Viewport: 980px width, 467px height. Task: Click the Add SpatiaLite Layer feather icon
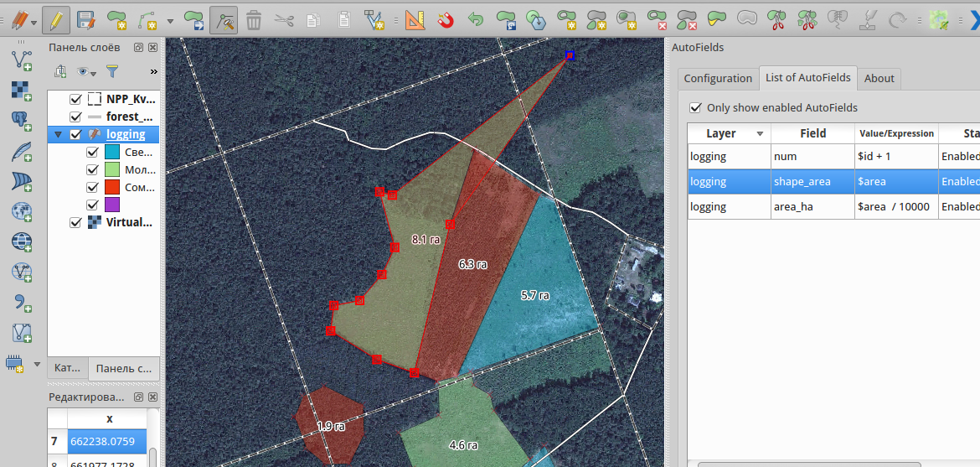[x=22, y=151]
